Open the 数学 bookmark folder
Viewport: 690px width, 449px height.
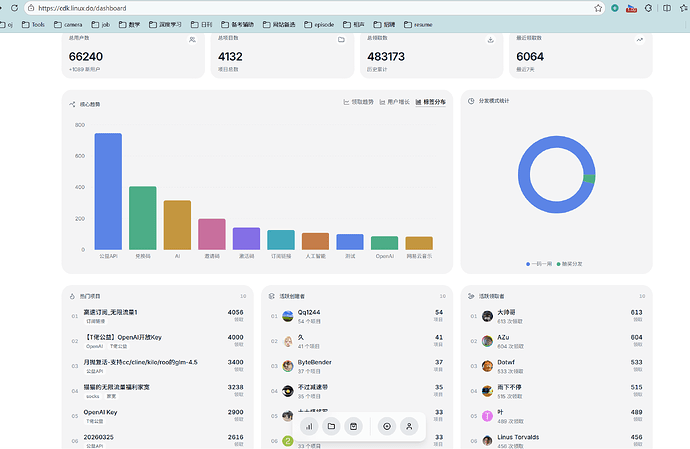pos(129,25)
